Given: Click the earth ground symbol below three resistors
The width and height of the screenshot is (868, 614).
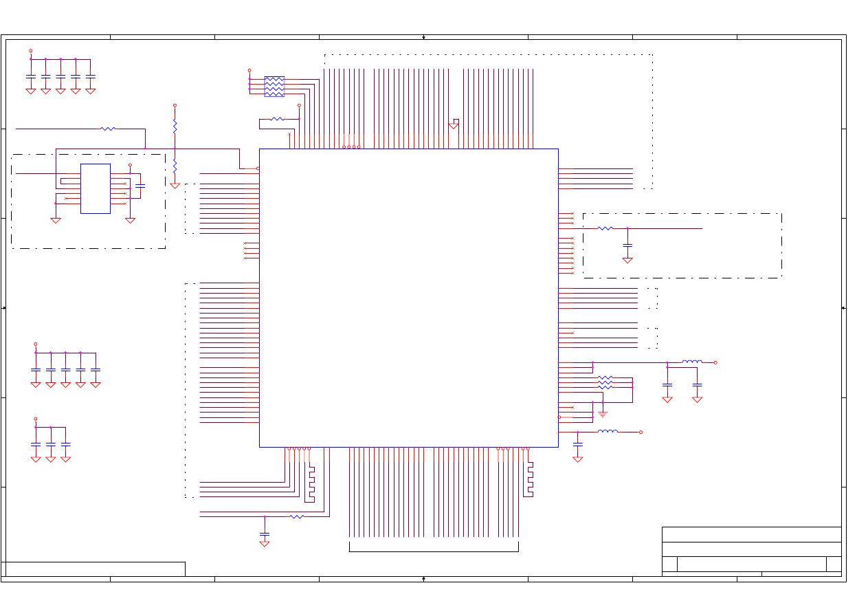Looking at the screenshot, I should point(603,414).
